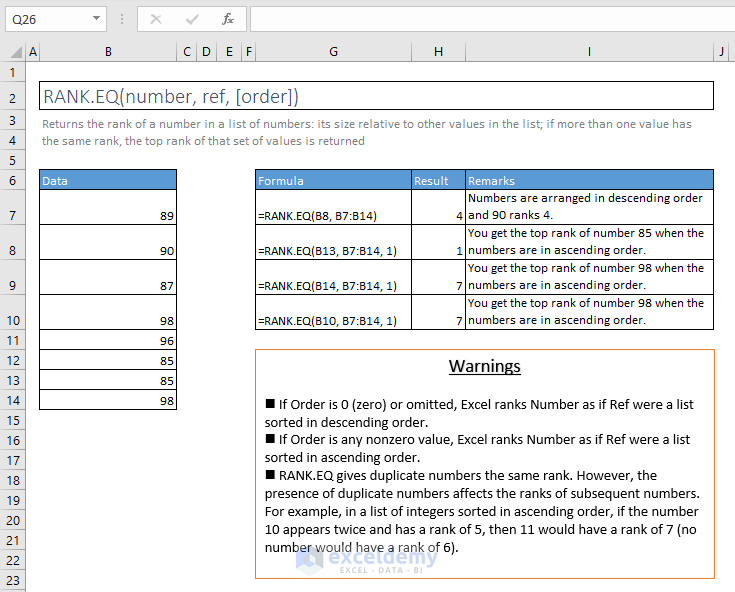Click the 'If Order is 0 (zero) or omitted' warning

coord(479,413)
